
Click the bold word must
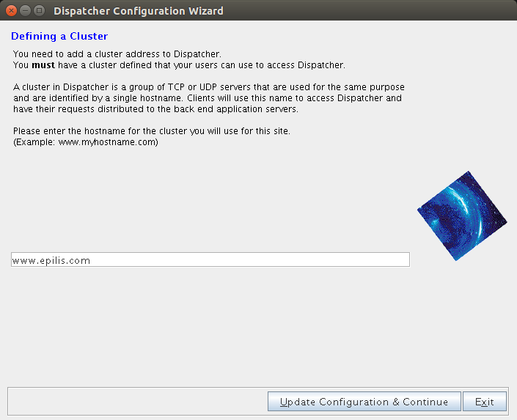[x=43, y=65]
